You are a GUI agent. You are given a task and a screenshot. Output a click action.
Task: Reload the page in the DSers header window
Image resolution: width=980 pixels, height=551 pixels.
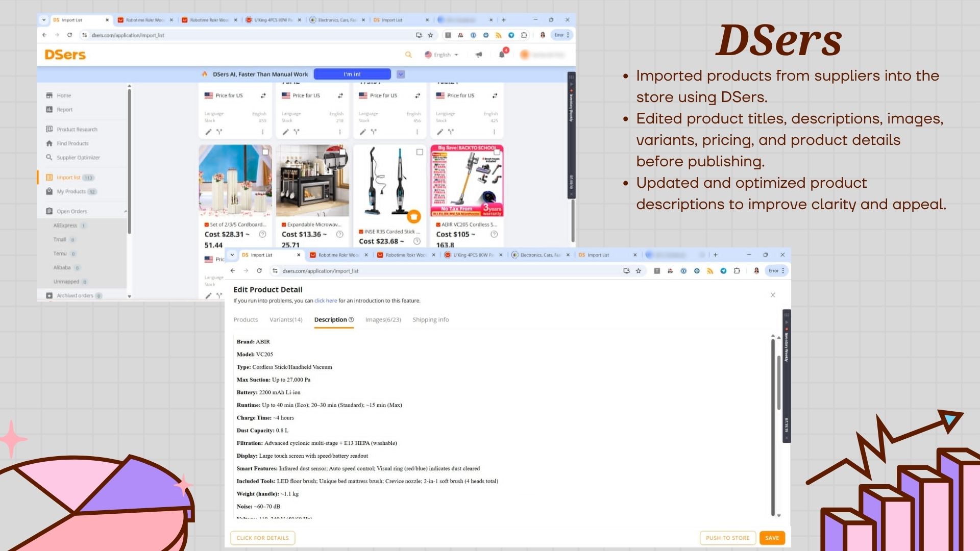pos(69,35)
